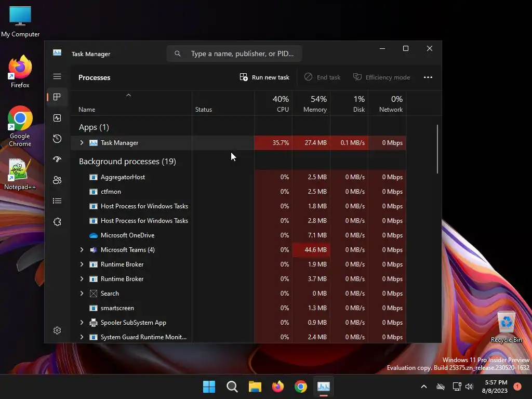The height and width of the screenshot is (399, 532).
Task: Launch Chrome from the taskbar
Action: click(x=301, y=387)
